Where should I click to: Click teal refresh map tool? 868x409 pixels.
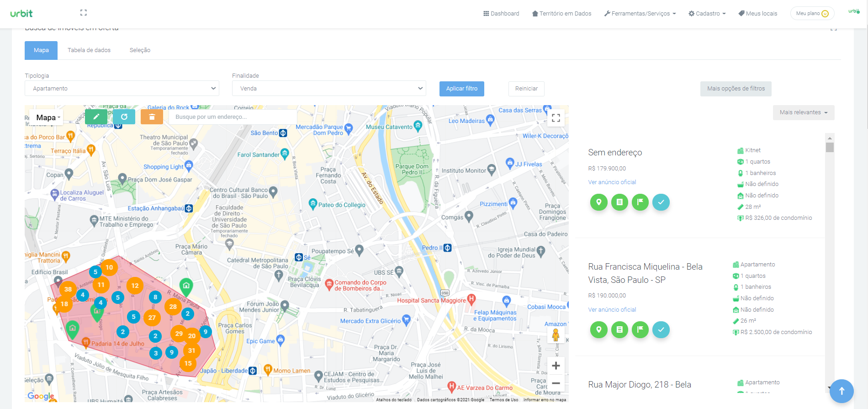pos(124,117)
